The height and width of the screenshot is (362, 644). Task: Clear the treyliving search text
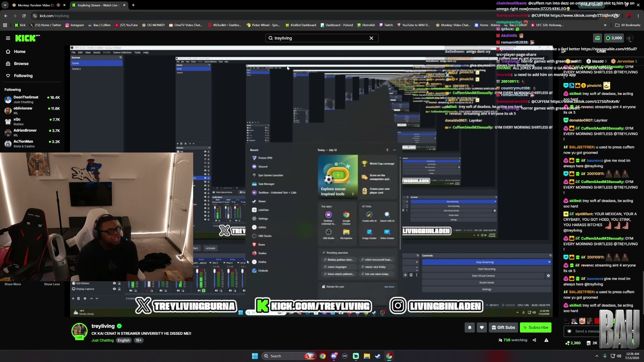pos(371,38)
